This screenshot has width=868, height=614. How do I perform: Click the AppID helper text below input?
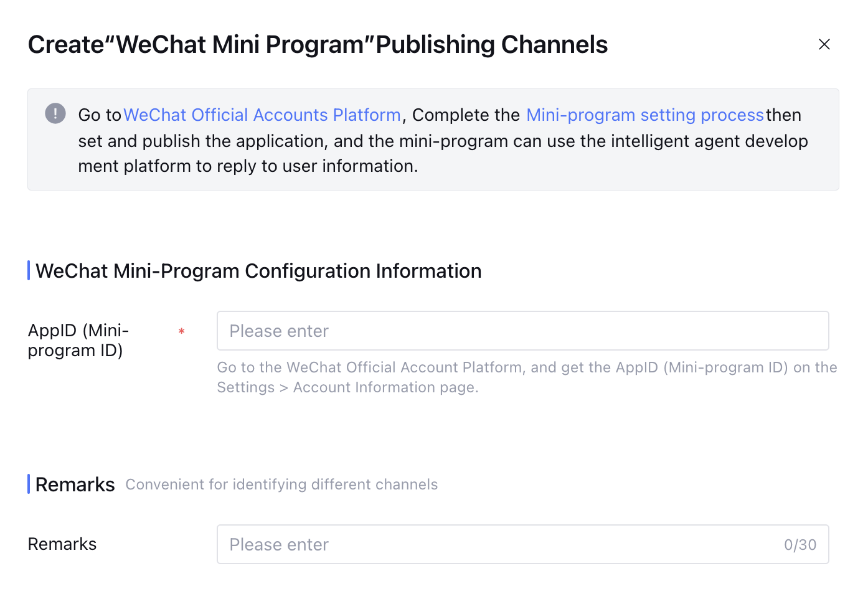[526, 367]
